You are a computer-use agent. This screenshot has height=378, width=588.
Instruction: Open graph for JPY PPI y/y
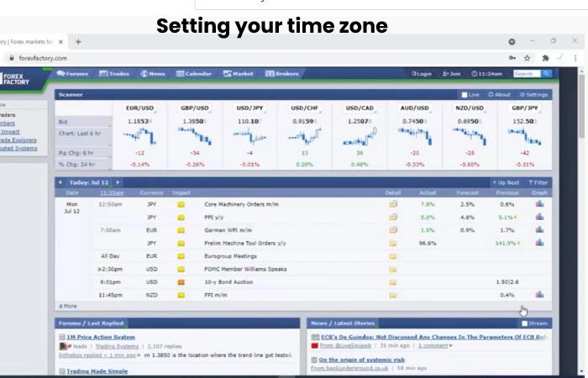pos(539,217)
